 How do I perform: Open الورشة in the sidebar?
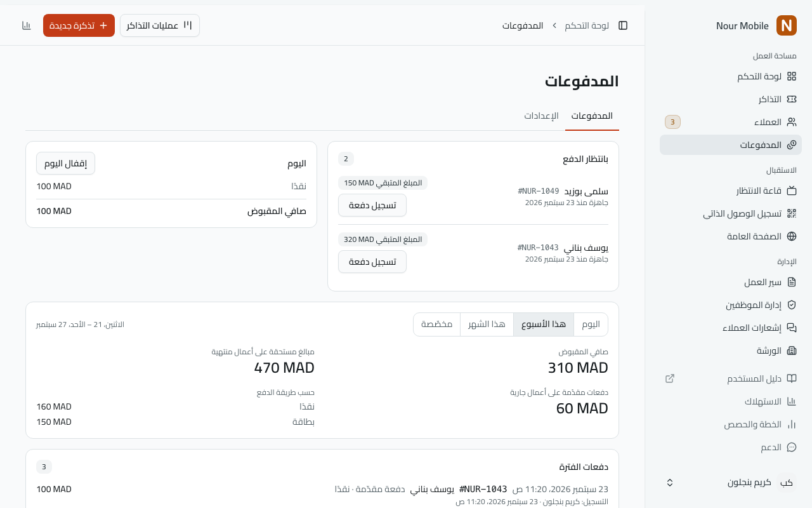731,351
